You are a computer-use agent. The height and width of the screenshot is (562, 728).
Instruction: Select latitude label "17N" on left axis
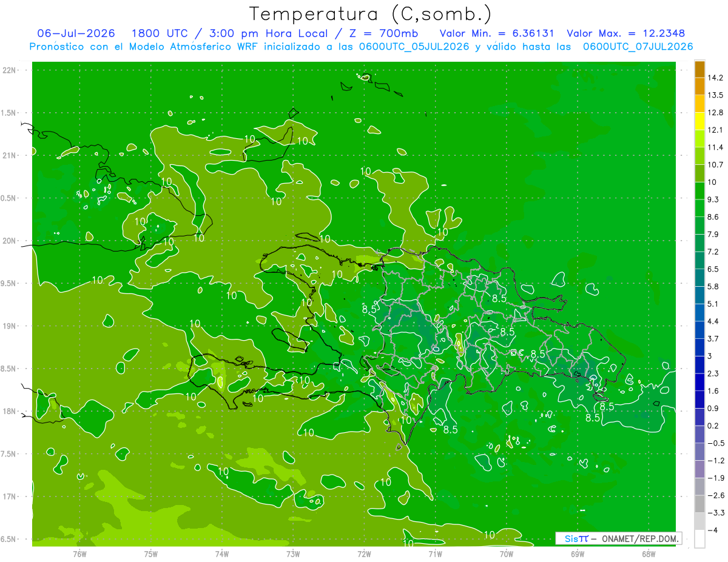(x=10, y=497)
